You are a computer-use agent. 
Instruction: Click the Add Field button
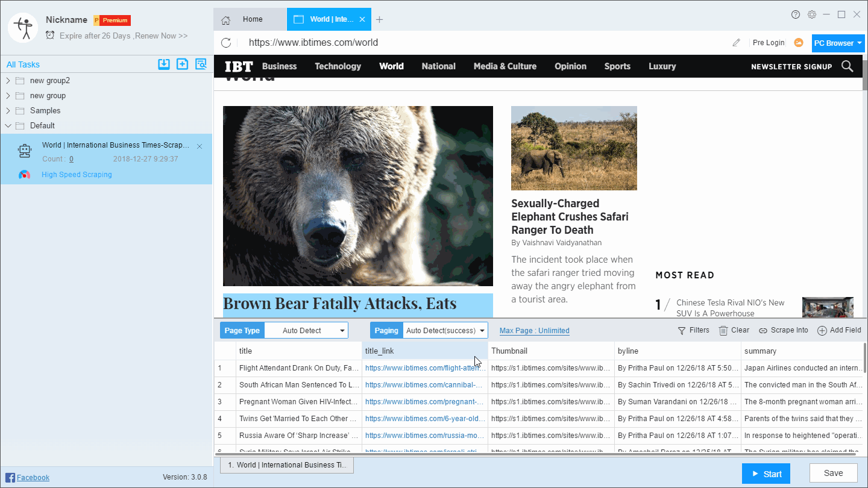click(x=839, y=330)
